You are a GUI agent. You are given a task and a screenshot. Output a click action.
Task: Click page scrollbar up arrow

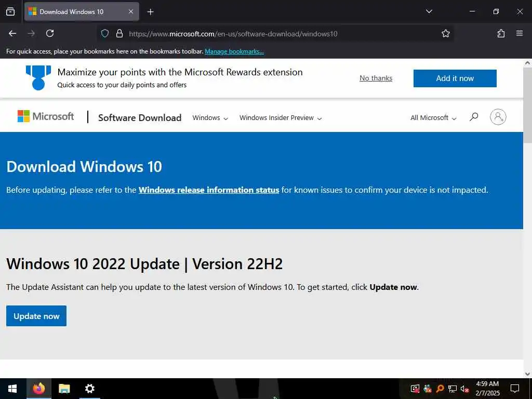527,63
